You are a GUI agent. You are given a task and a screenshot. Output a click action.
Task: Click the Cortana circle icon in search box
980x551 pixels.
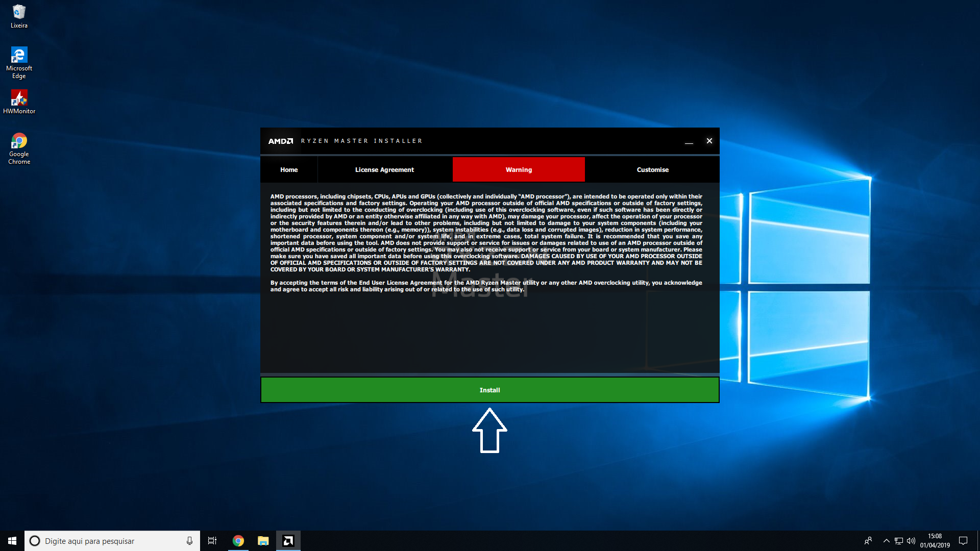[x=35, y=541]
